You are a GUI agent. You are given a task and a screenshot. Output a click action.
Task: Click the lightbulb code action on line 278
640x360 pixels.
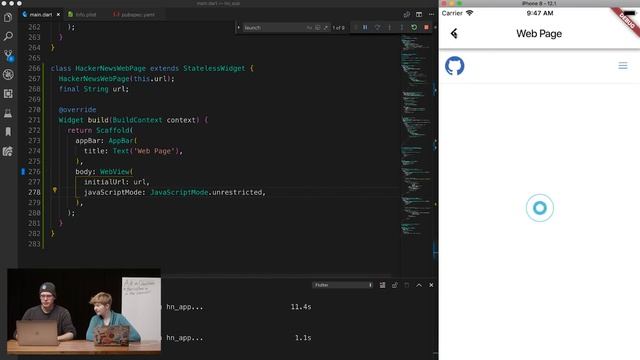click(55, 190)
